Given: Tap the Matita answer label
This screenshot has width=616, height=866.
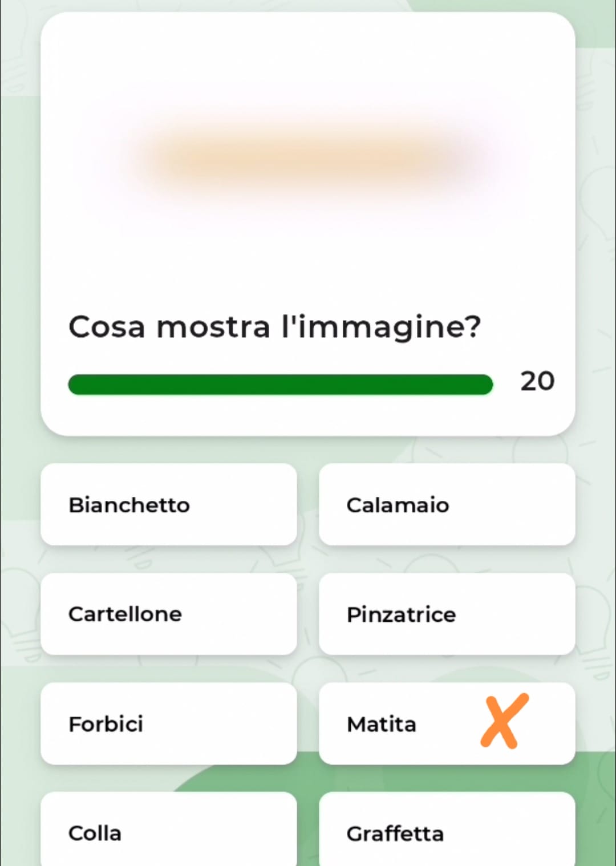Looking at the screenshot, I should click(382, 724).
